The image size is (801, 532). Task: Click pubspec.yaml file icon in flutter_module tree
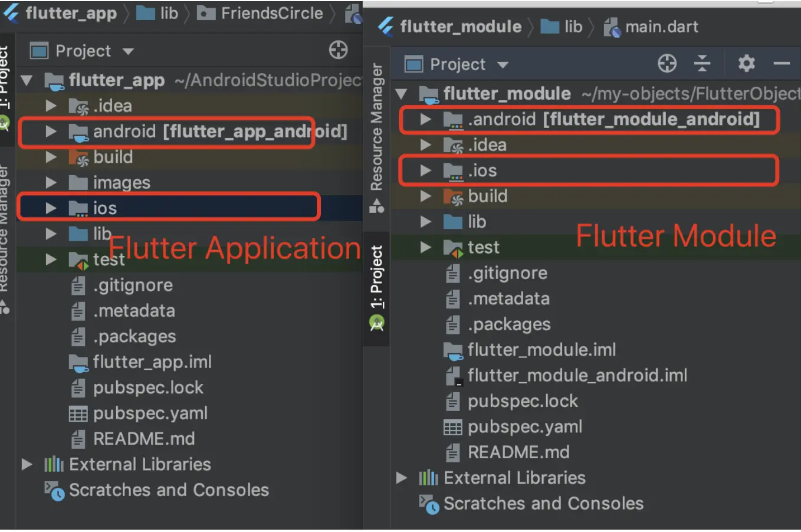pos(452,427)
